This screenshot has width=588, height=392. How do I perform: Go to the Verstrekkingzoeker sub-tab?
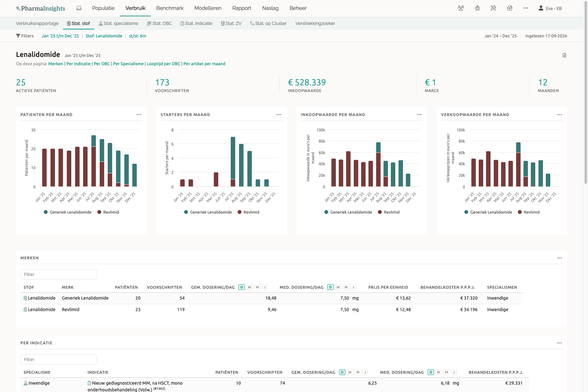click(315, 23)
